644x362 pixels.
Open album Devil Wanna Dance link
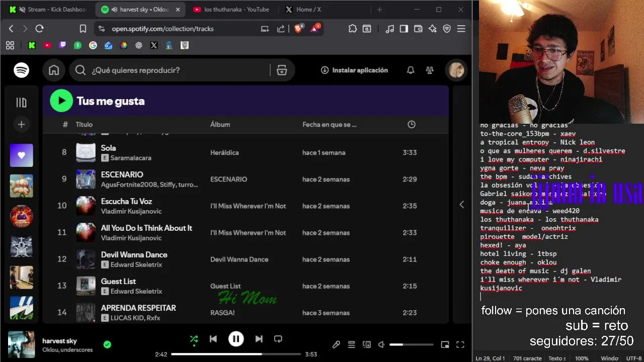pyautogui.click(x=239, y=259)
